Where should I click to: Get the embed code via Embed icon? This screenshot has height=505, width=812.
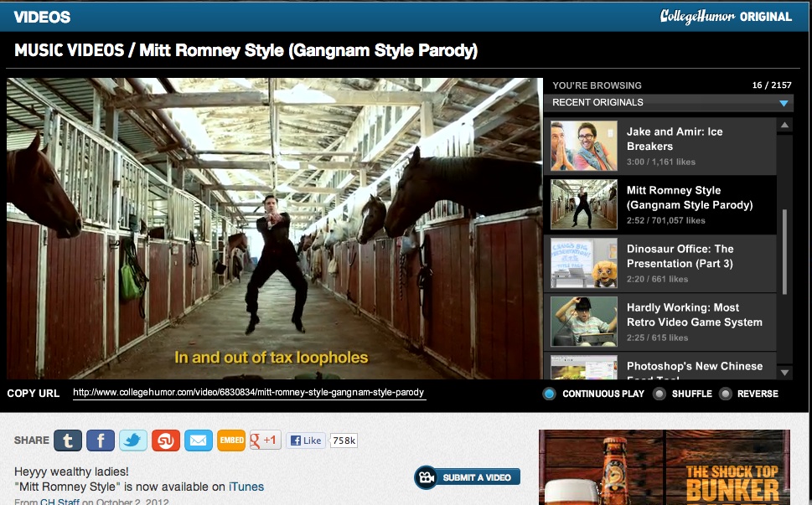(x=231, y=440)
